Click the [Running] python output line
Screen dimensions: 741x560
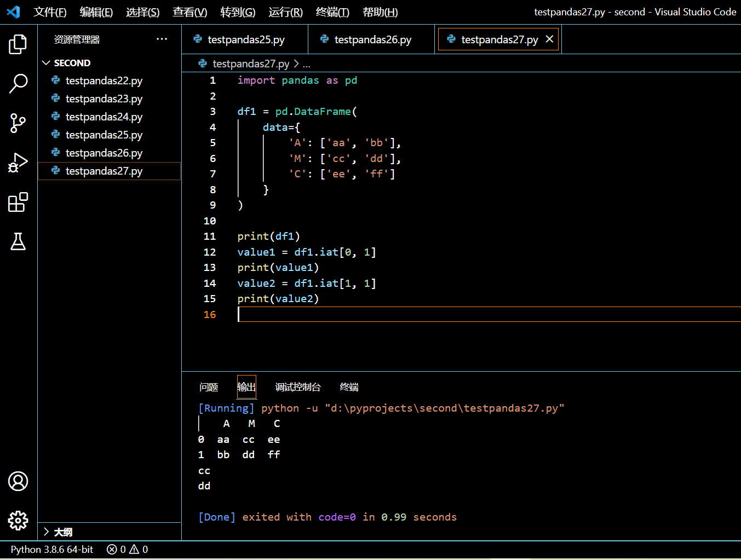(x=381, y=408)
